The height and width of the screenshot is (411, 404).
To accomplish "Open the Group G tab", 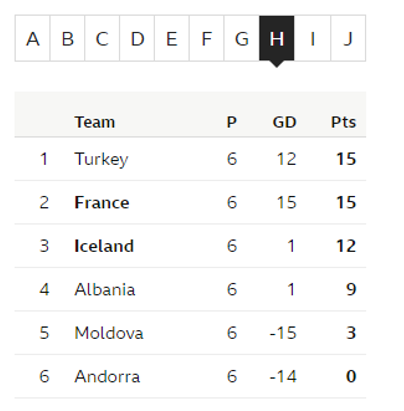I will coord(242,38).
